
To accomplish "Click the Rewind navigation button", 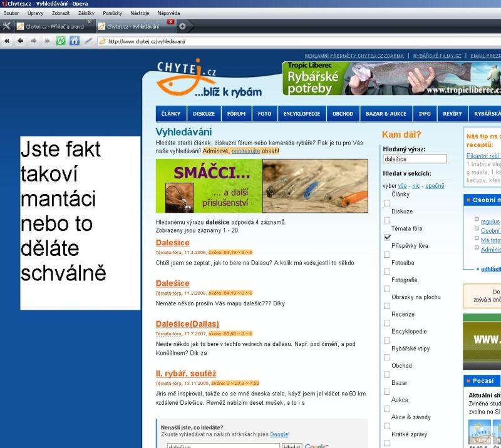I will click(x=7, y=41).
